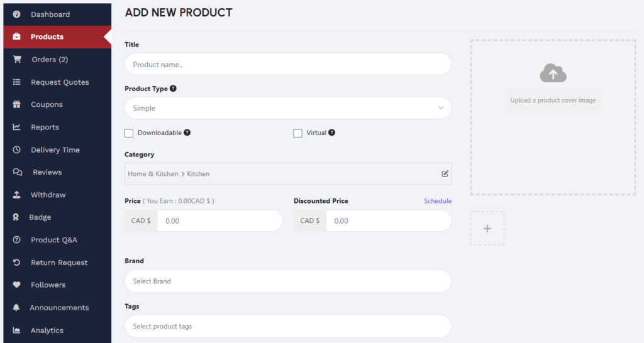
Task: Open the Select Brand dropdown
Action: tap(287, 281)
